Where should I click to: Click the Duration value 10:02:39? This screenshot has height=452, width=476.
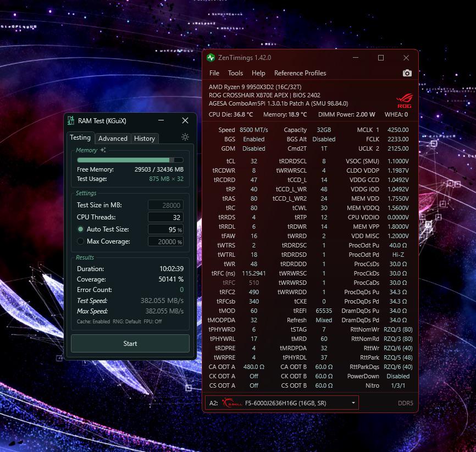[x=171, y=269]
